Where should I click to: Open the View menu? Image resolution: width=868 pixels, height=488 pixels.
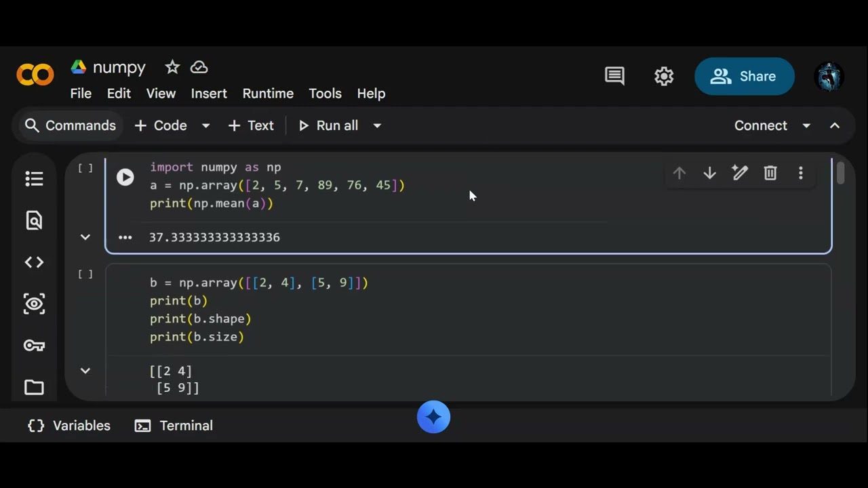161,94
